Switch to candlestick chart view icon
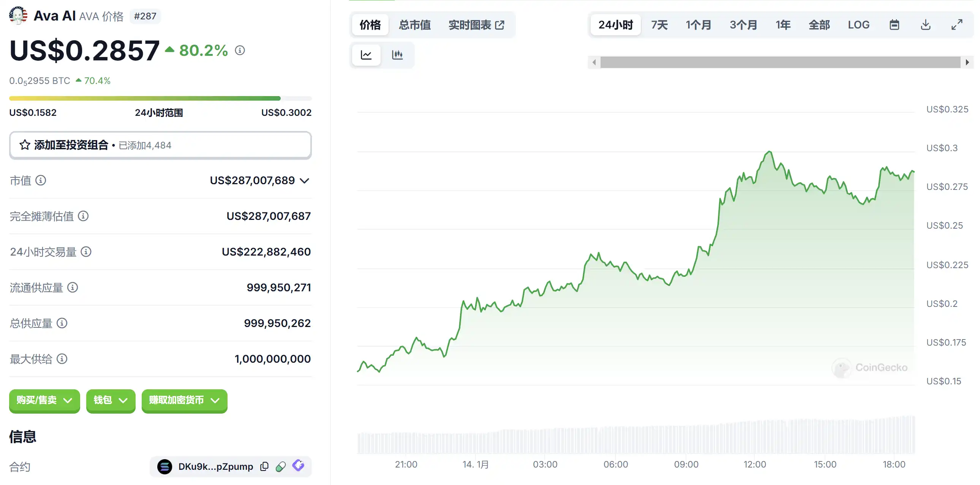Viewport: 980px width, 485px height. click(x=397, y=55)
